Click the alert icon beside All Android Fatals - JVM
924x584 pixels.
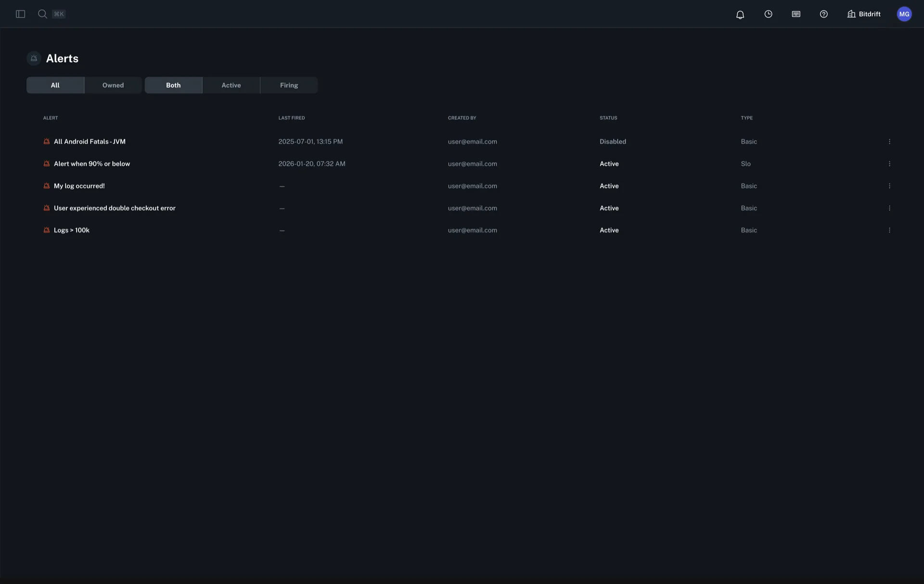click(x=46, y=141)
